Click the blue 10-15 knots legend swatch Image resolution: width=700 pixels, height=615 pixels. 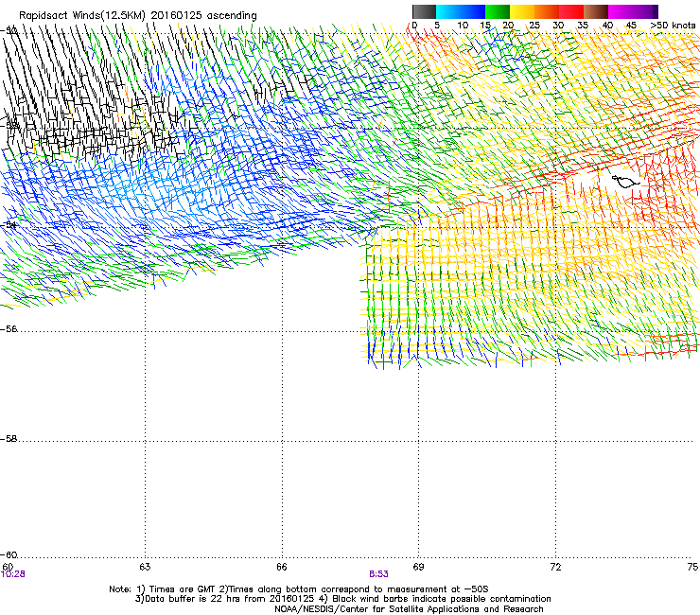(x=473, y=11)
